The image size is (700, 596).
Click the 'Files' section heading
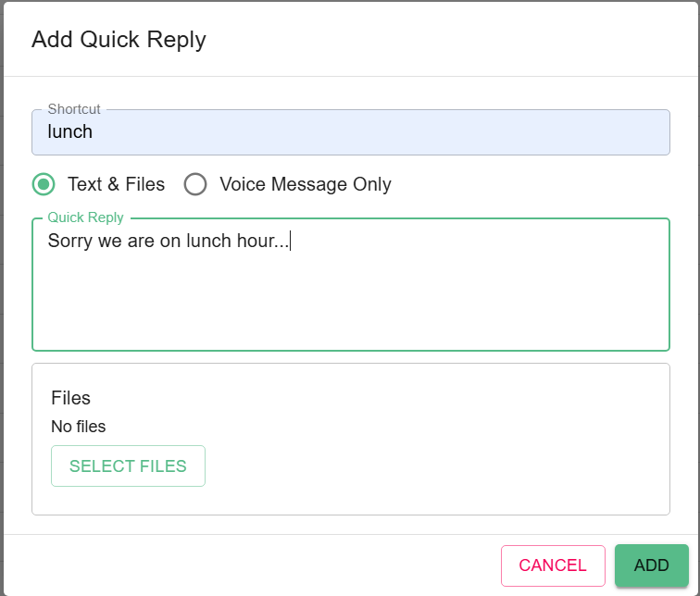(70, 398)
